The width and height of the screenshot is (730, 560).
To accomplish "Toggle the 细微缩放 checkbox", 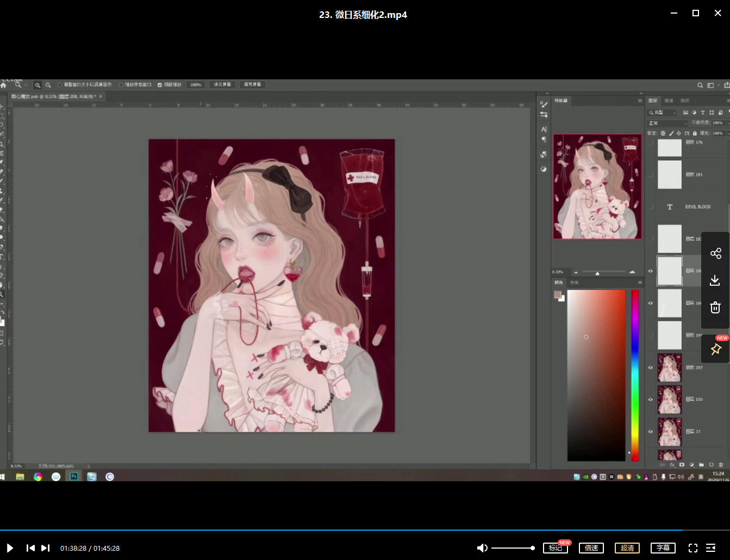I will [x=160, y=85].
